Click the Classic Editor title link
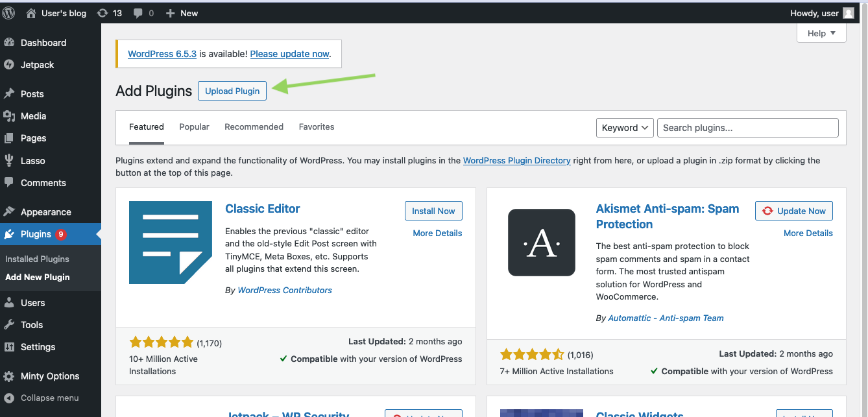 coord(263,209)
